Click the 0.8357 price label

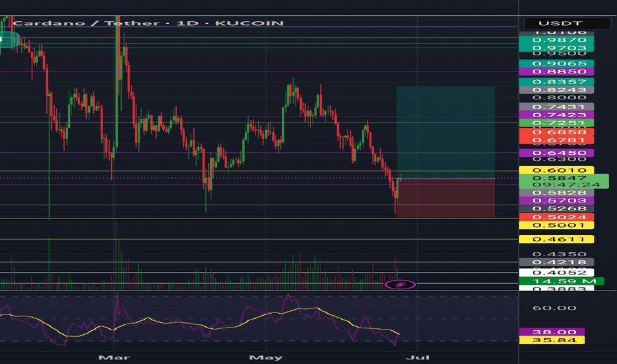(x=556, y=82)
